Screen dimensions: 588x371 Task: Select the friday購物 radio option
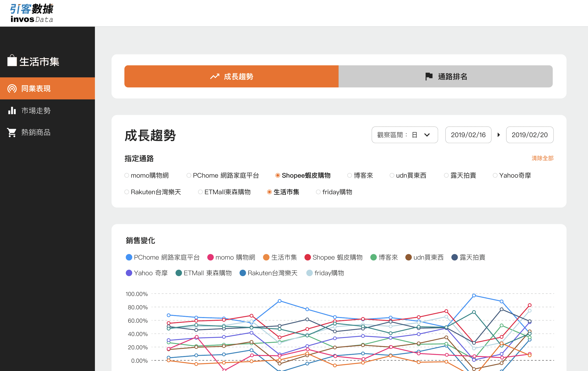318,192
